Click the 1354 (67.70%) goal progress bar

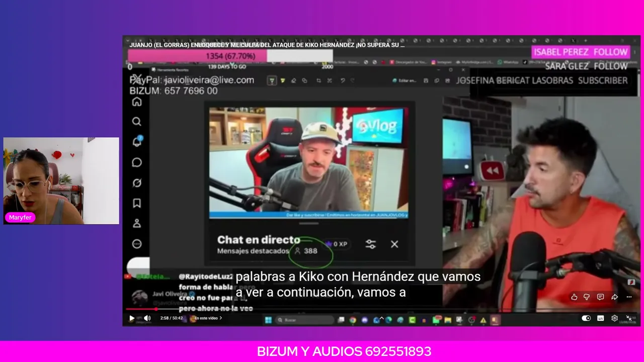pos(230,56)
